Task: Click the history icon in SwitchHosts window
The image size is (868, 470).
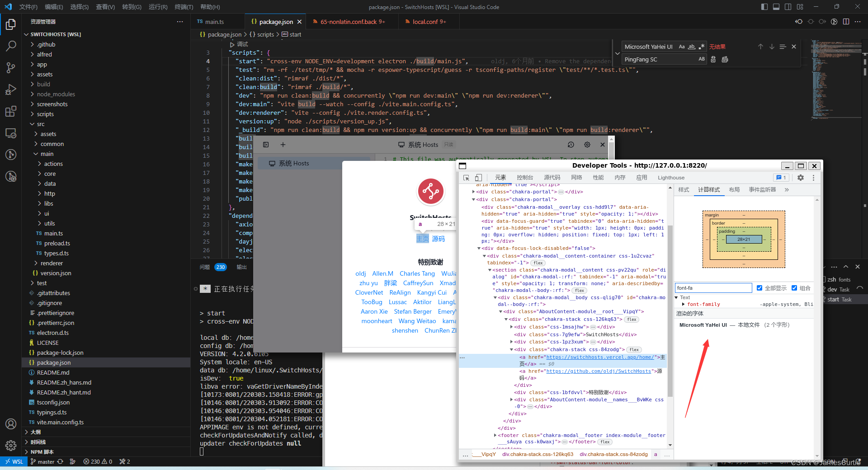Action: (571, 145)
